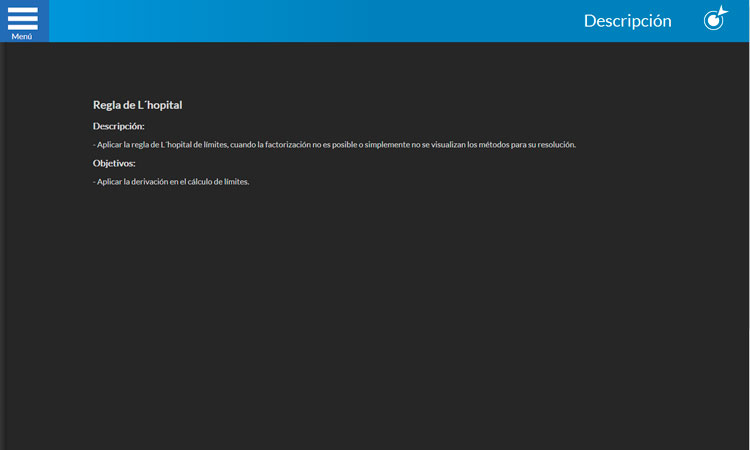Click the bottom bar of hamburger icon
The image size is (750, 450).
[x=22, y=27]
